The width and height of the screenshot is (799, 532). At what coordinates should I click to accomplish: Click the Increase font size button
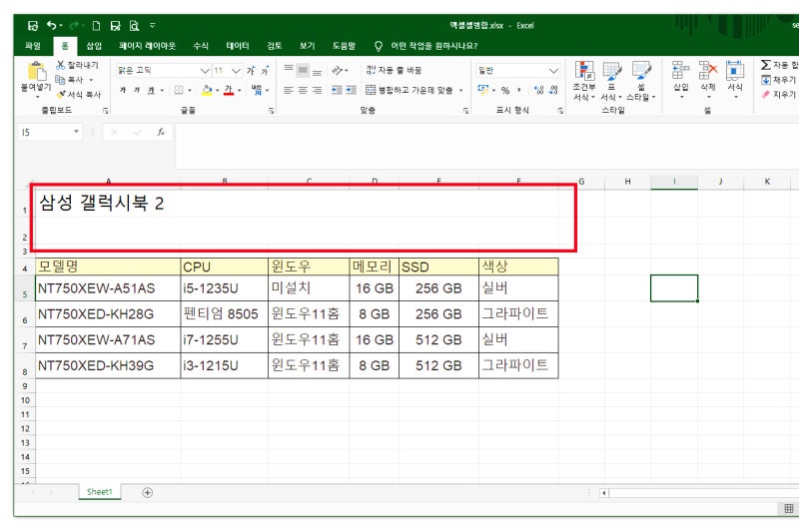251,70
